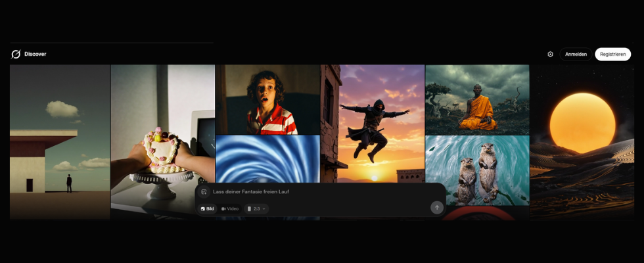Open the two otters in water image
Screen dimensions: 644x263
(477, 170)
